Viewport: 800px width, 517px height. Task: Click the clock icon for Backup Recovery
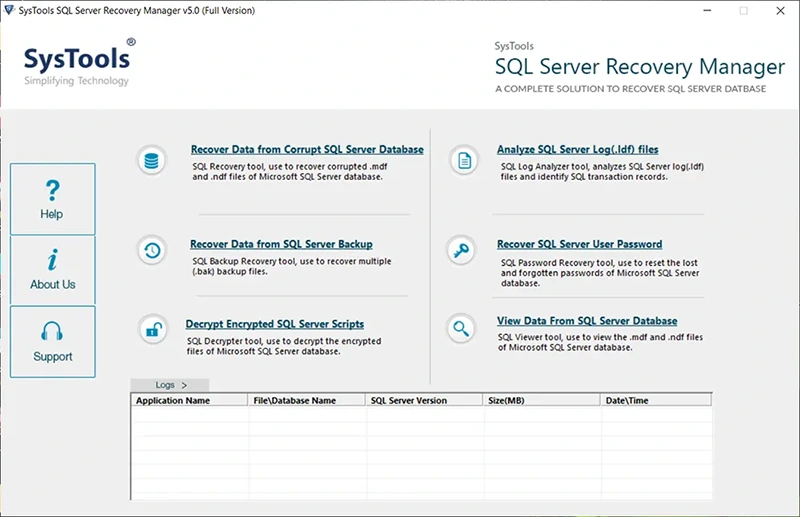153,251
